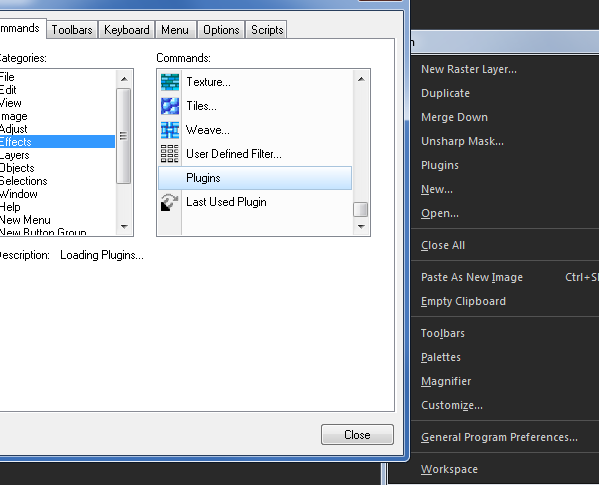Click the Close button in dialog
This screenshot has height=485, width=599.
(x=357, y=435)
